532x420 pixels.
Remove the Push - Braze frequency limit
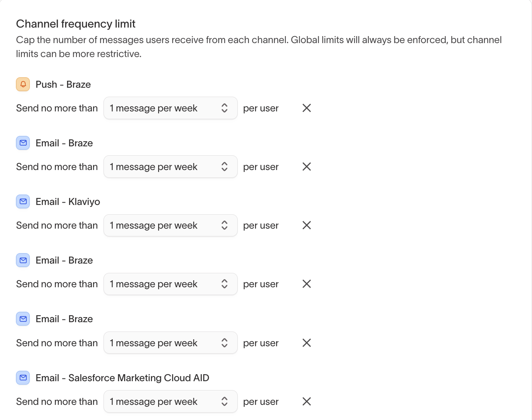click(x=307, y=108)
